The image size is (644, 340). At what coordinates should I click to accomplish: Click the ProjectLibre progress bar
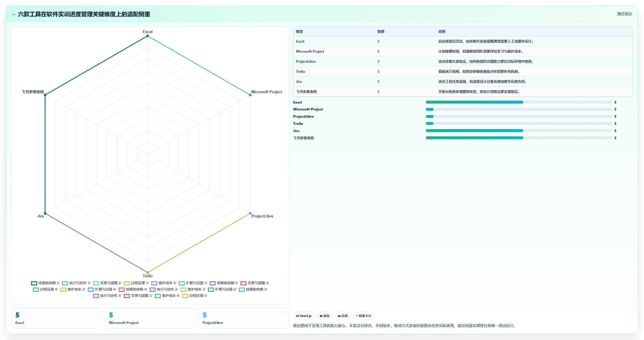pyautogui.click(x=519, y=116)
